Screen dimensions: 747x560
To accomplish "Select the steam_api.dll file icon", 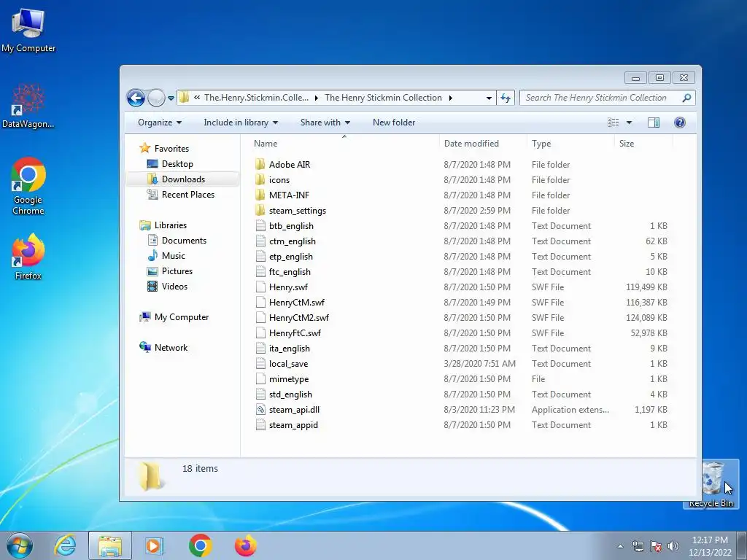I will pyautogui.click(x=260, y=410).
